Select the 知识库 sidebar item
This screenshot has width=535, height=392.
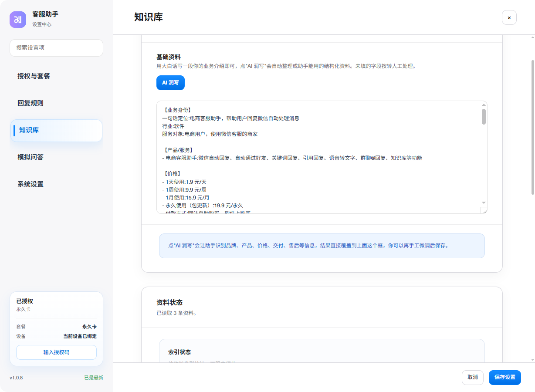(x=56, y=130)
